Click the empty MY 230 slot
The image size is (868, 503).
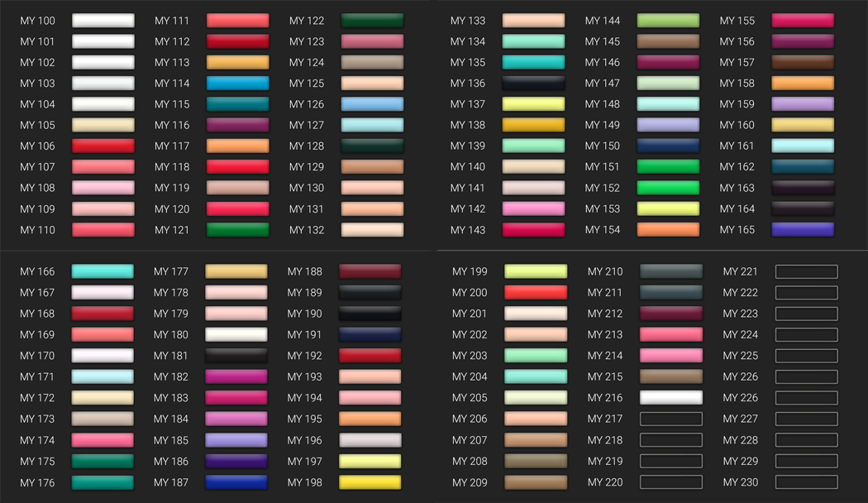[807, 482]
